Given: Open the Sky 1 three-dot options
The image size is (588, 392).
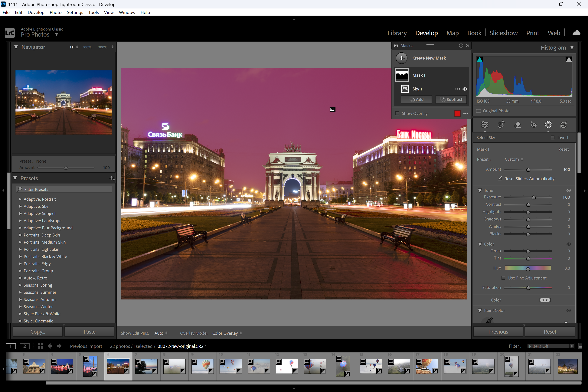Looking at the screenshot, I should 457,89.
